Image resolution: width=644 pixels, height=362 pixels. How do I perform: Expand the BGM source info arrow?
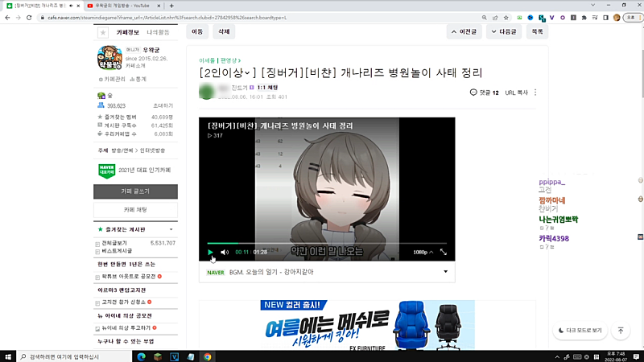pyautogui.click(x=446, y=272)
